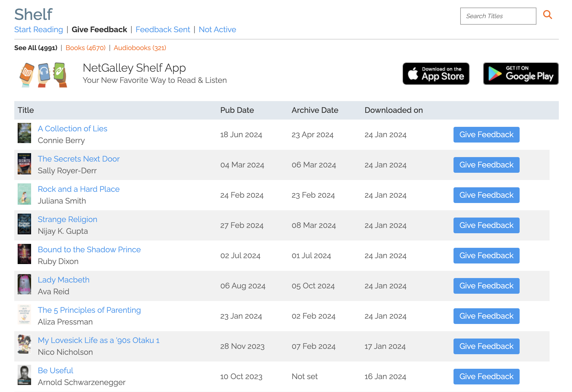Give feedback for Strange Religion
Viewport: 572px width, 392px height.
tap(486, 225)
